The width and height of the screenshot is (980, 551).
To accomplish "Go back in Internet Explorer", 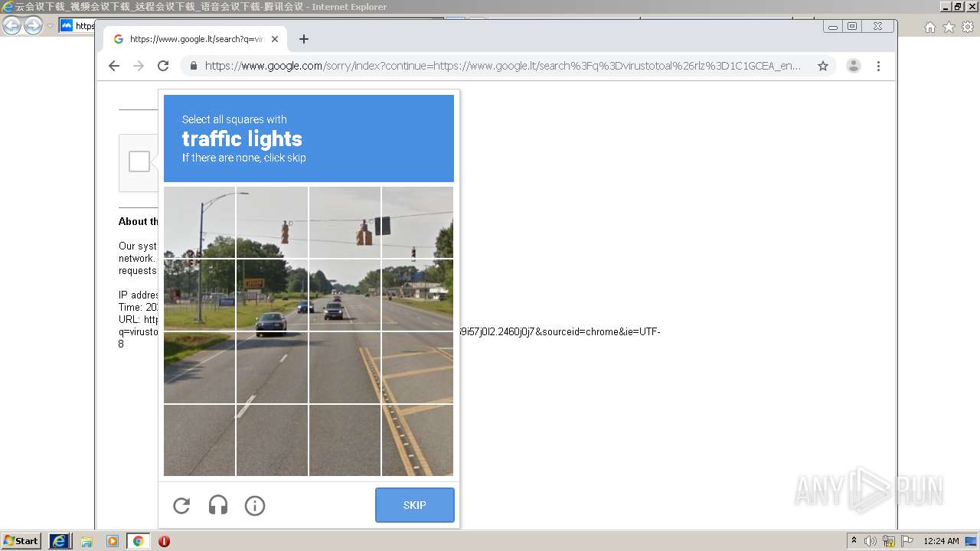I will [x=11, y=25].
